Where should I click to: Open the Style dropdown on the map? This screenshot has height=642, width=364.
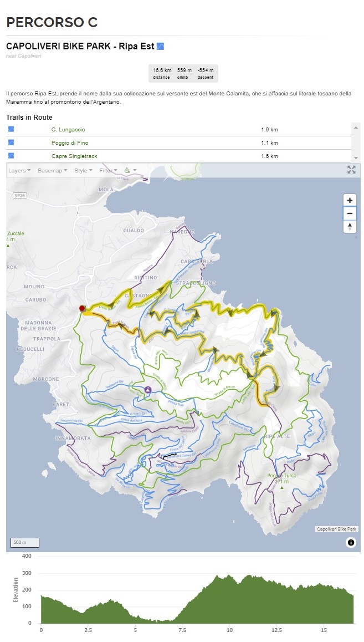(x=83, y=170)
